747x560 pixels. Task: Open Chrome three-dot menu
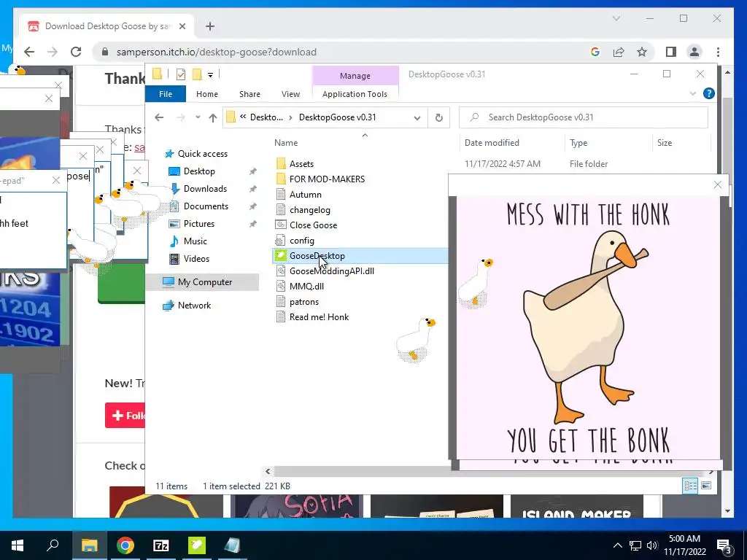718,52
